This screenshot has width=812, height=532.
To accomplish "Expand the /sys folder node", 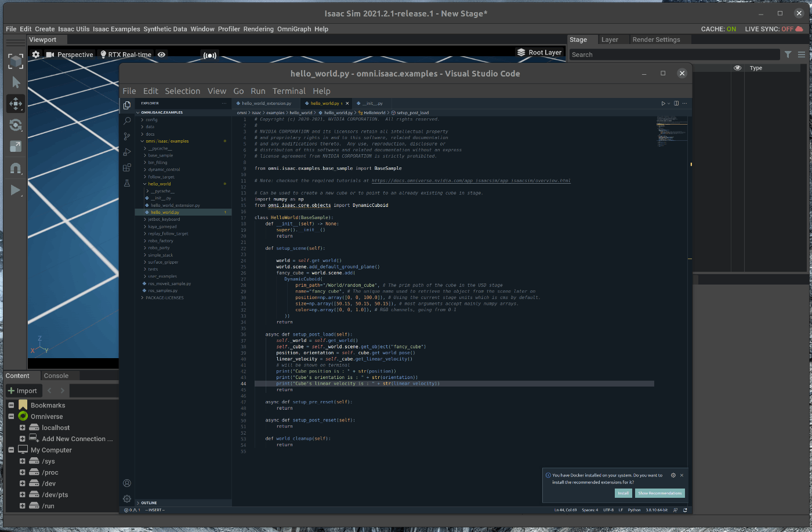I will (x=22, y=461).
